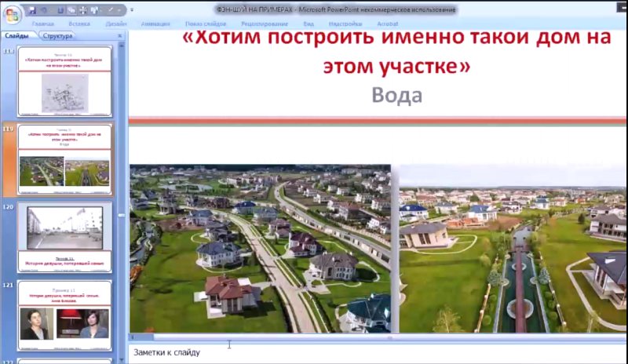Click the red slide title «Хотим построить…»

(x=396, y=52)
